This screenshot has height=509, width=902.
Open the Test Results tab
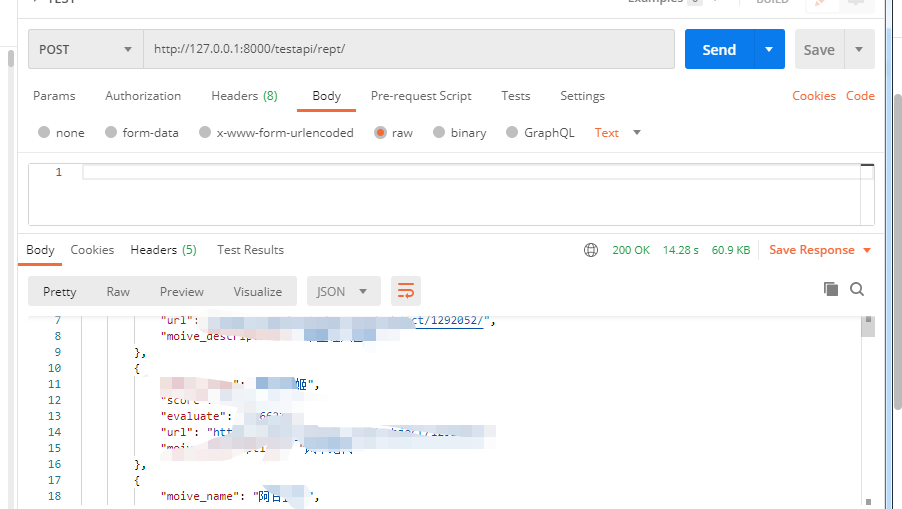point(250,250)
